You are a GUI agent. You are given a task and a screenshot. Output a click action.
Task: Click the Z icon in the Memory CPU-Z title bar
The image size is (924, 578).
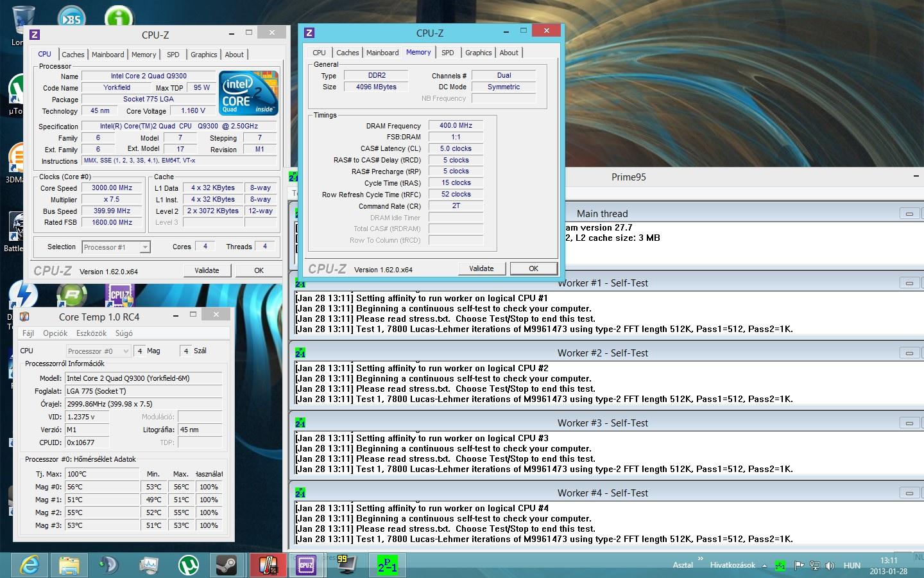(x=309, y=33)
